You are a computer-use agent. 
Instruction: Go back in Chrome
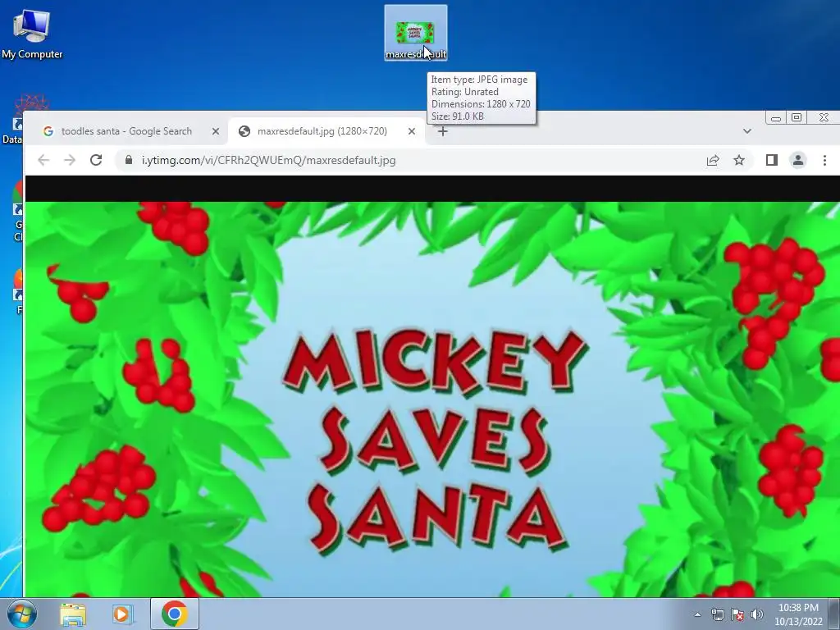coord(43,160)
